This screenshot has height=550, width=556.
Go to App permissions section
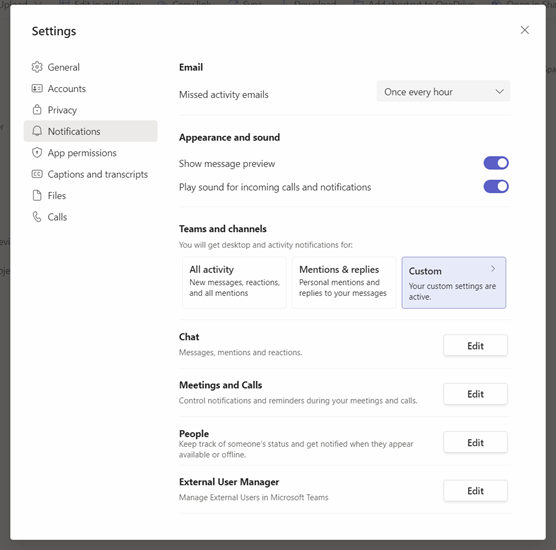pos(90,152)
